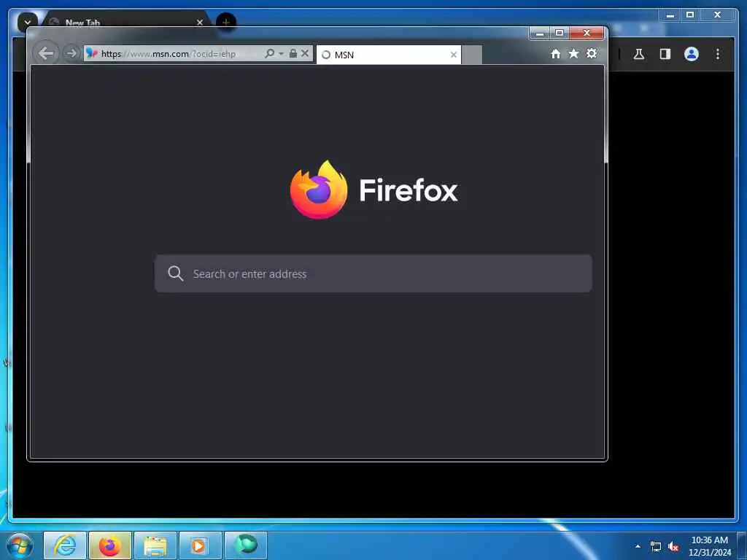The image size is (747, 560).
Task: Toggle the side panel icon
Action: 665,54
